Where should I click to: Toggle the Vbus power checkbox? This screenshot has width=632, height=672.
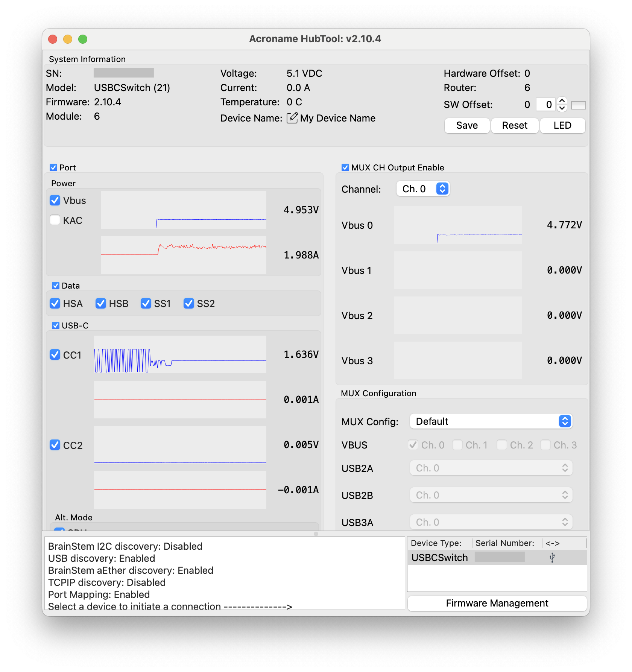click(x=55, y=200)
